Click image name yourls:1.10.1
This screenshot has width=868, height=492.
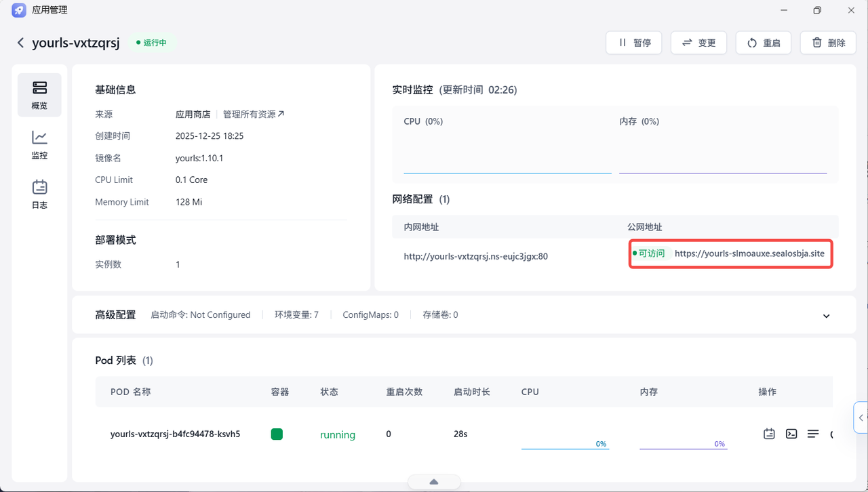click(199, 158)
